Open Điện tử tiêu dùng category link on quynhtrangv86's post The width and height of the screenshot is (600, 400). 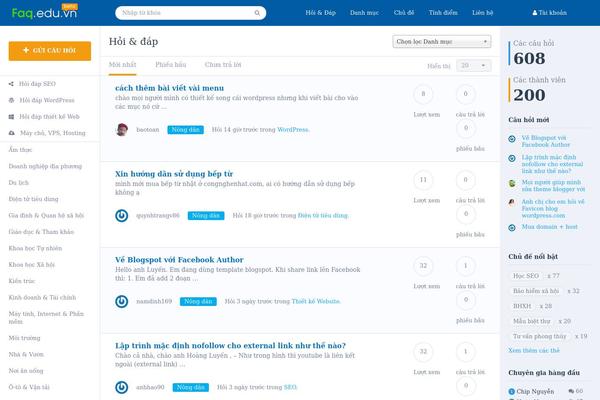pos(323,216)
